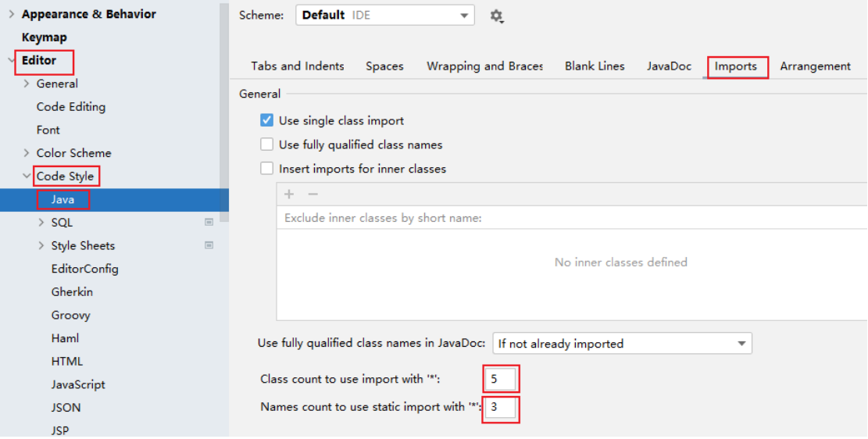The height and width of the screenshot is (439, 868).
Task: Click the Exclude inner classes by short name header
Action: [383, 218]
